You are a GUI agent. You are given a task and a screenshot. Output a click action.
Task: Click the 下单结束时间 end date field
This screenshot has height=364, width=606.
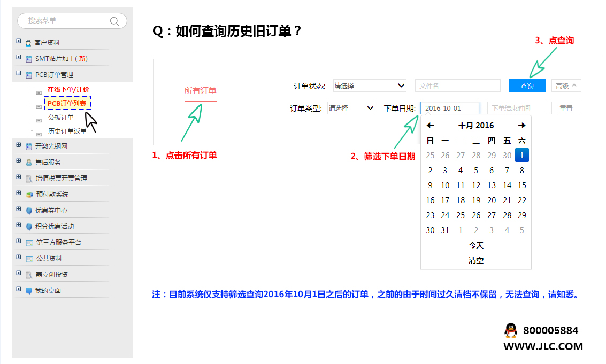coord(516,108)
